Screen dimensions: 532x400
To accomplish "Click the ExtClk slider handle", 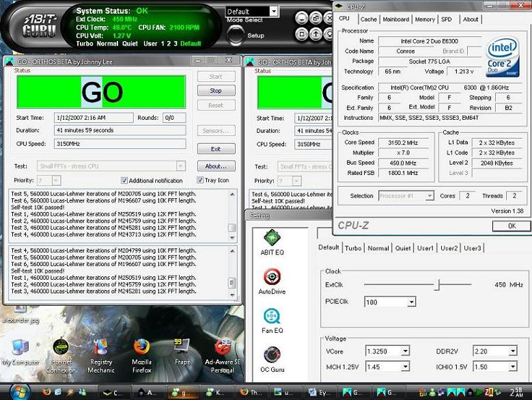I will click(x=438, y=284).
